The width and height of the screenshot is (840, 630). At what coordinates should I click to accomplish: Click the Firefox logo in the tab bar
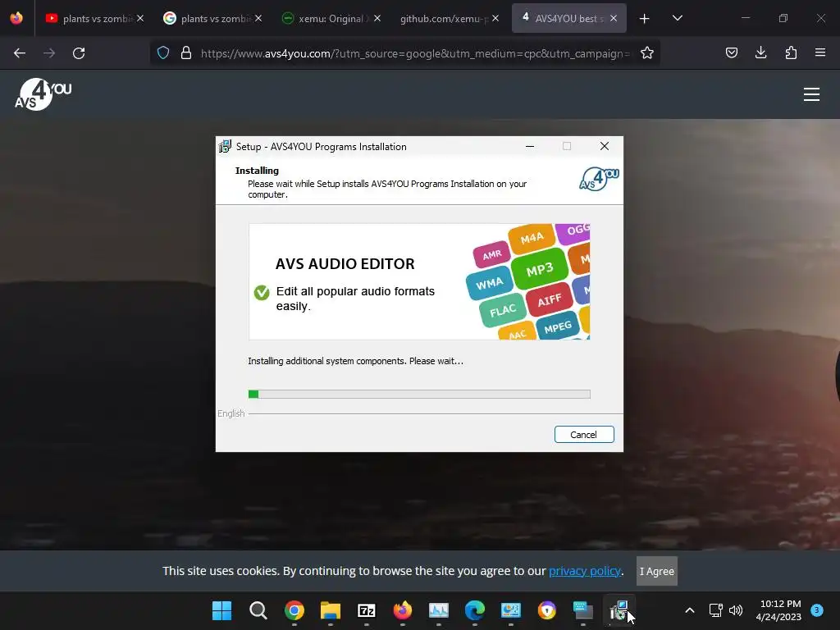(x=16, y=18)
